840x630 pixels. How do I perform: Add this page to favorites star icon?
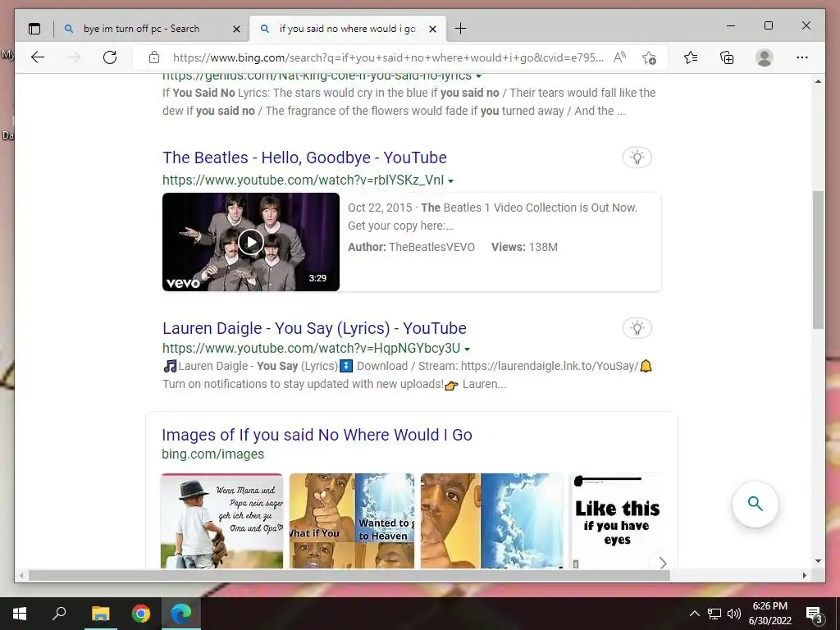[650, 57]
